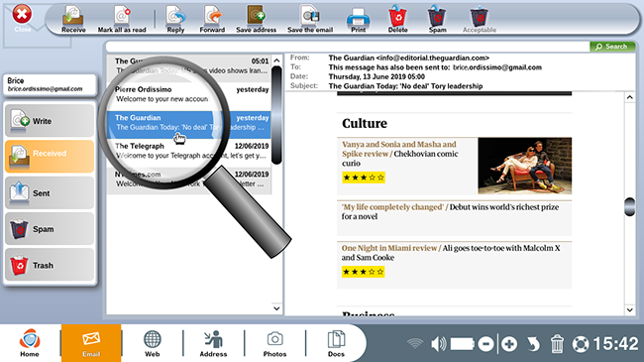Click the search text field

[x=348, y=47]
